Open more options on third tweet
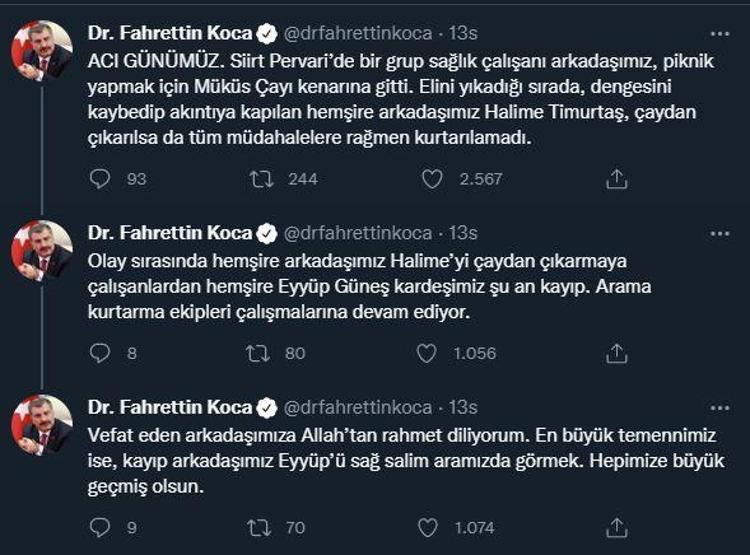750x555 pixels. [x=718, y=407]
